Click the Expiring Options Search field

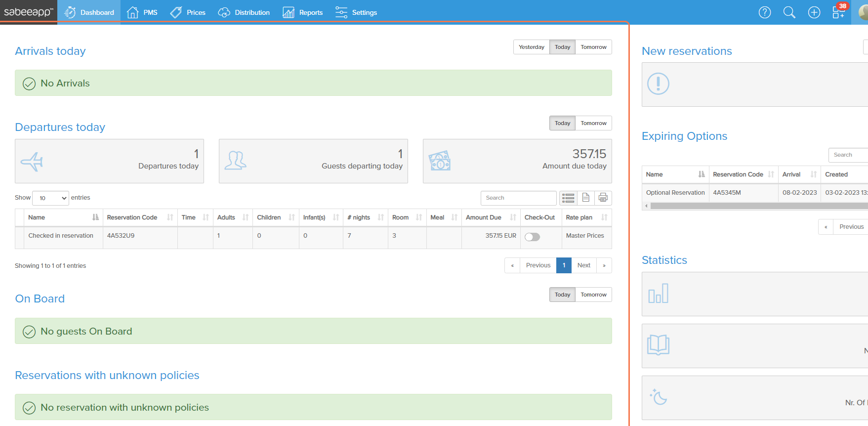click(x=848, y=155)
